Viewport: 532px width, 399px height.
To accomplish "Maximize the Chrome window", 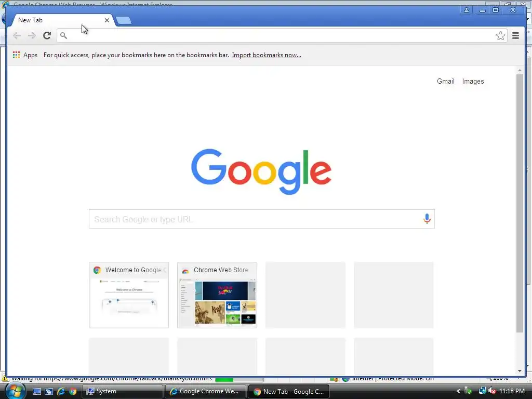I will point(496,10).
